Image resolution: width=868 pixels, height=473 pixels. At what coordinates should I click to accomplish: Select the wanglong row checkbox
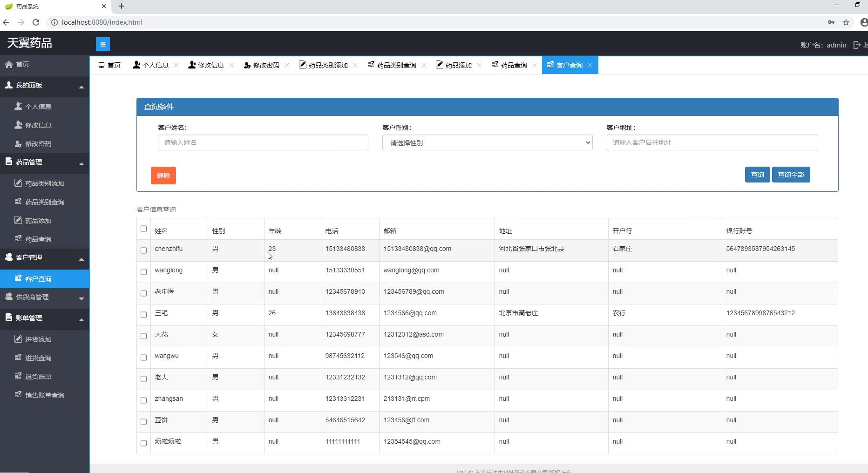click(143, 272)
